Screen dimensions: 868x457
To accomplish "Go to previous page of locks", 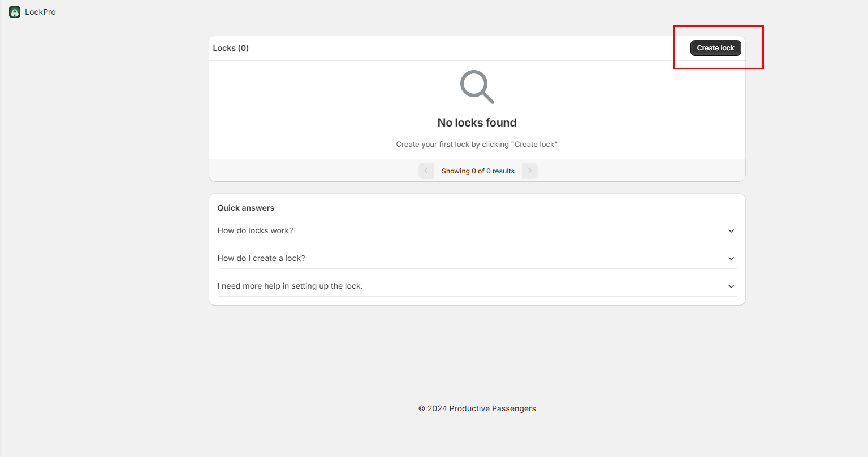I will coord(426,171).
